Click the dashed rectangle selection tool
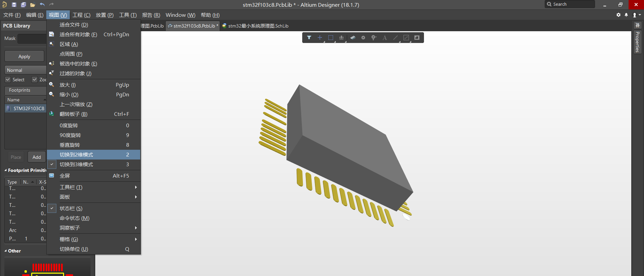This screenshot has width=644, height=276. click(331, 38)
